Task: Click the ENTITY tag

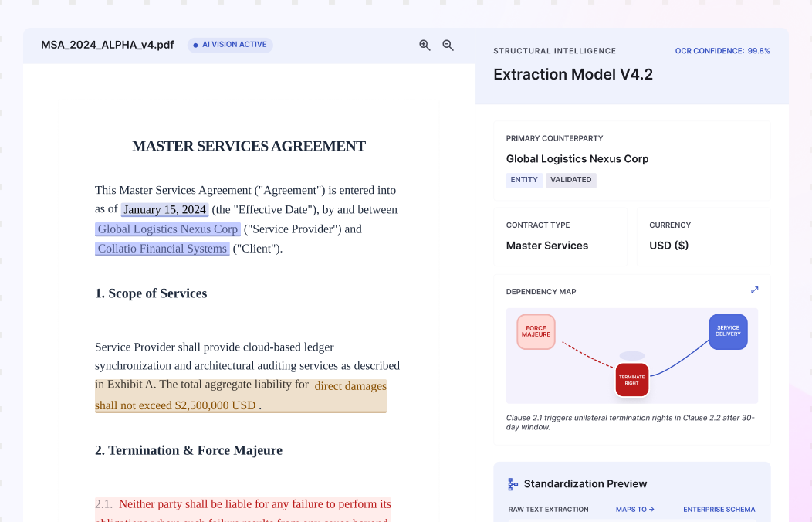Action: point(524,180)
